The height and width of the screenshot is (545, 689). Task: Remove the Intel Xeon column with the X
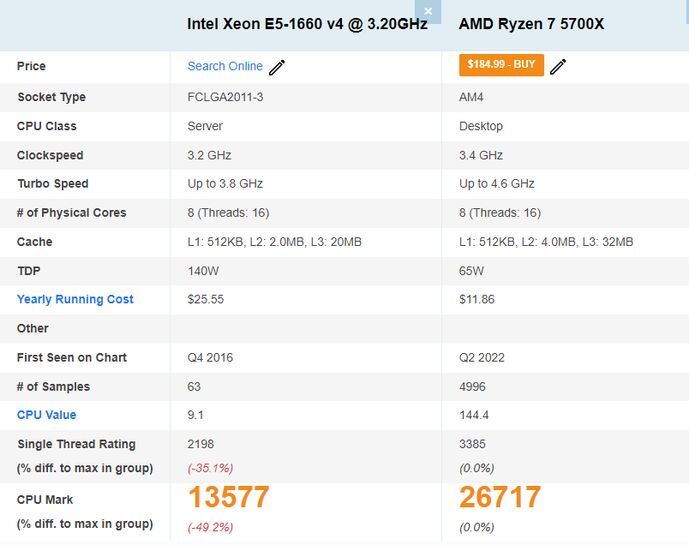click(428, 11)
